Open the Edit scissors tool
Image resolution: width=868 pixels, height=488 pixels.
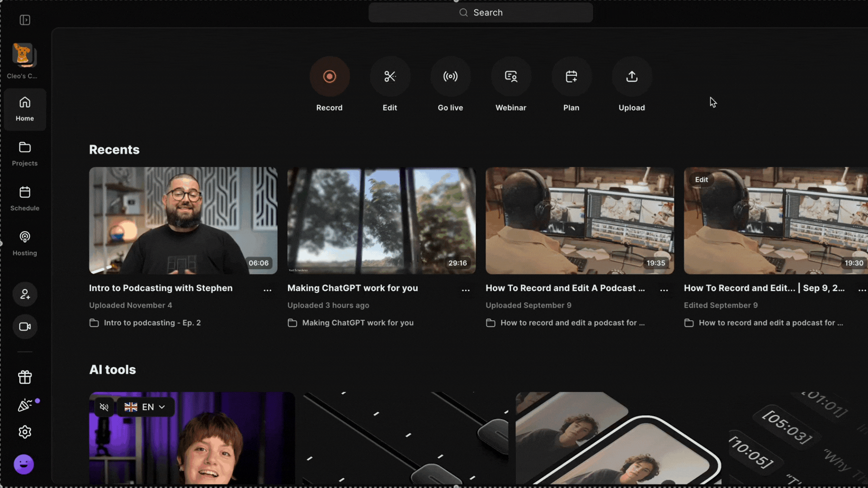coord(390,76)
